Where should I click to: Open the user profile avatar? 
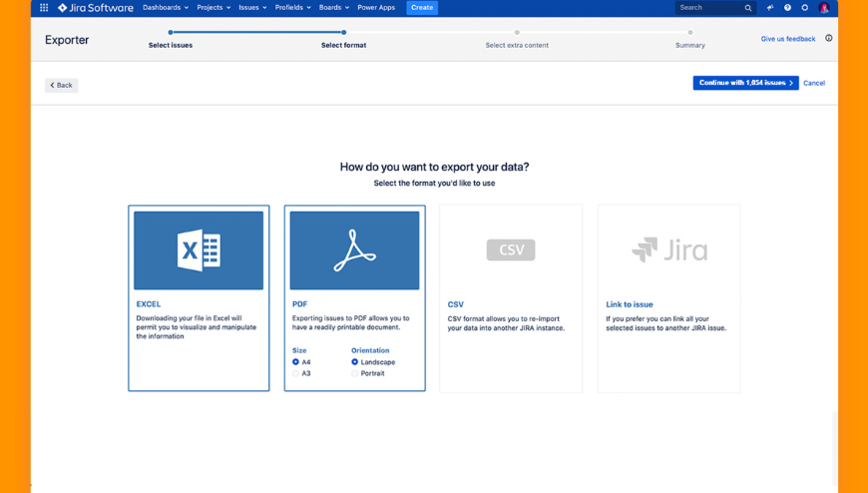click(x=824, y=8)
